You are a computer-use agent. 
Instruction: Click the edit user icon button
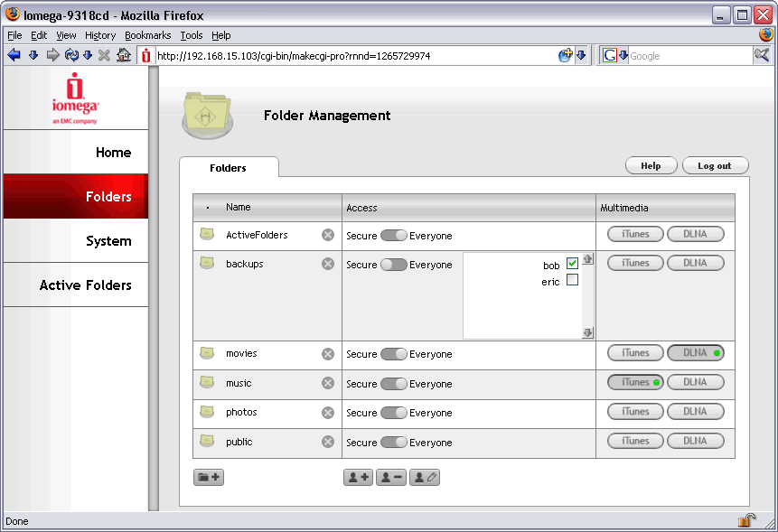point(424,477)
